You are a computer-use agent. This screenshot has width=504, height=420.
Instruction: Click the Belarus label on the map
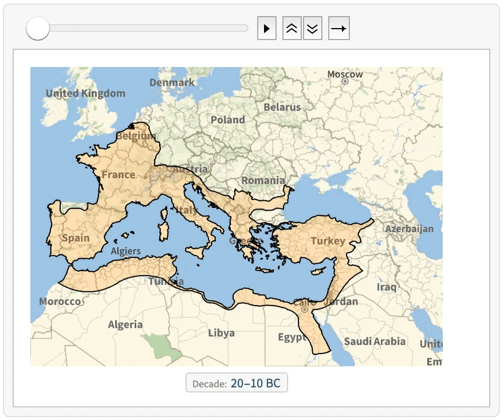[x=282, y=107]
